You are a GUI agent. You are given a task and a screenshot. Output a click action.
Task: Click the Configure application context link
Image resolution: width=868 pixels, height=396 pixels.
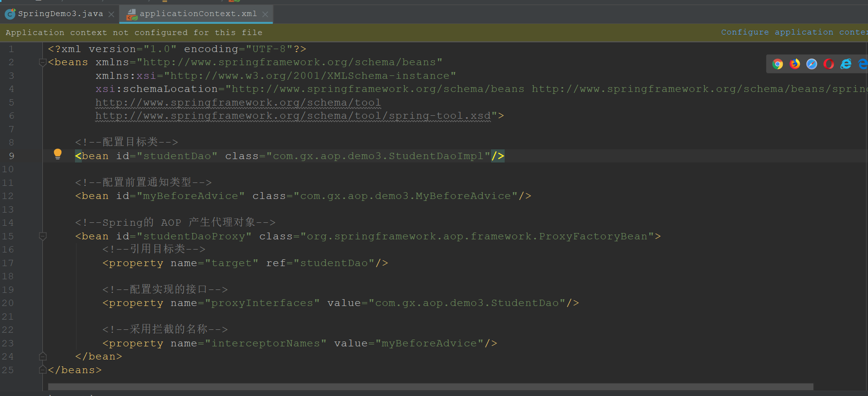coord(794,32)
